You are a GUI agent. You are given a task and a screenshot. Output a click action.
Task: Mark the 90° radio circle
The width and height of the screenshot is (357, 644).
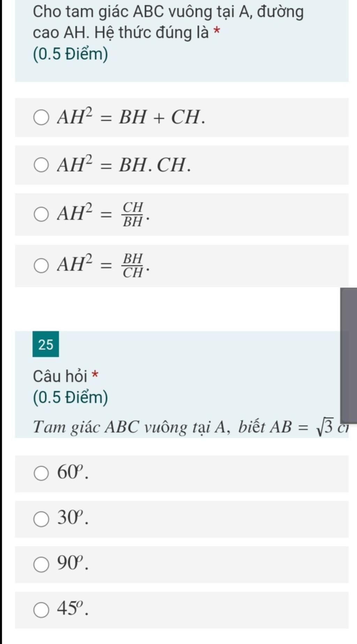41,565
